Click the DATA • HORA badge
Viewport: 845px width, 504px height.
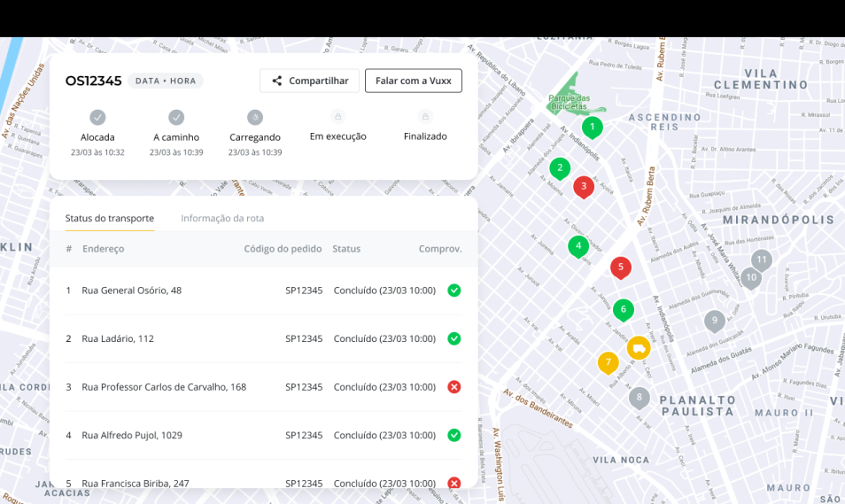(166, 81)
